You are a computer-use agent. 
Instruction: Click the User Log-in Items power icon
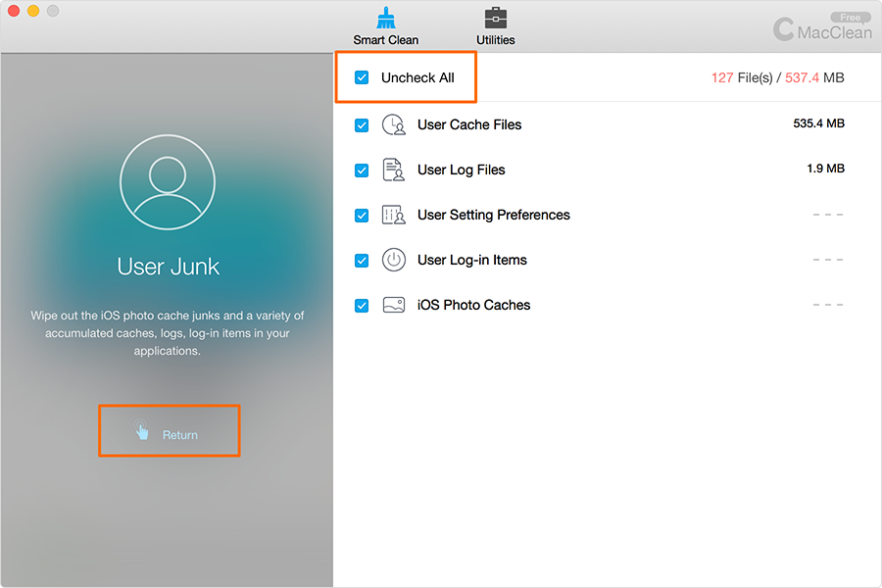tap(394, 260)
